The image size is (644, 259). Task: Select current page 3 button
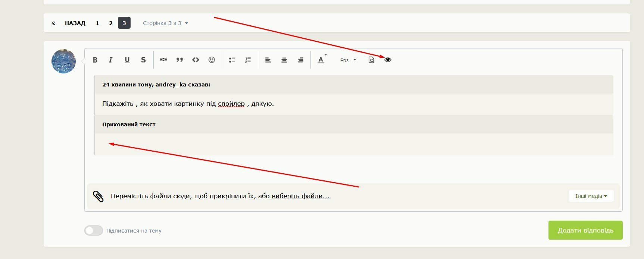tap(124, 23)
